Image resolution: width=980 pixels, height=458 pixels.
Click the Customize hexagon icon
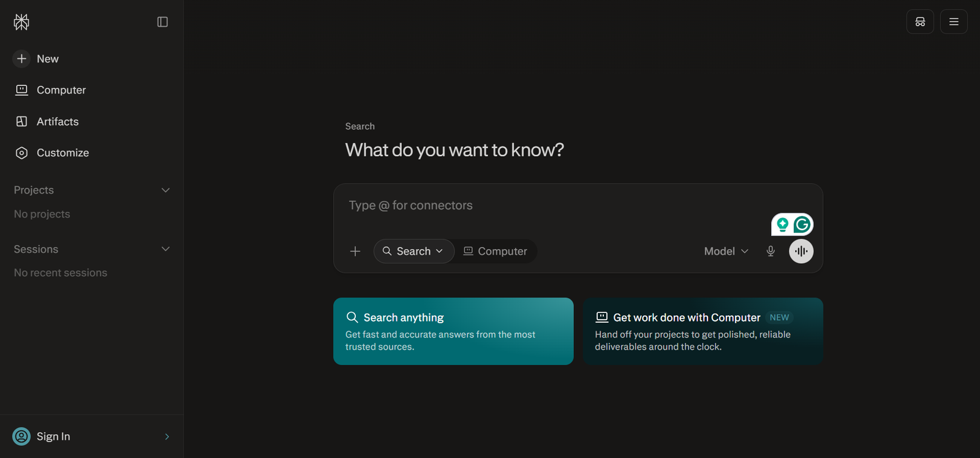21,153
